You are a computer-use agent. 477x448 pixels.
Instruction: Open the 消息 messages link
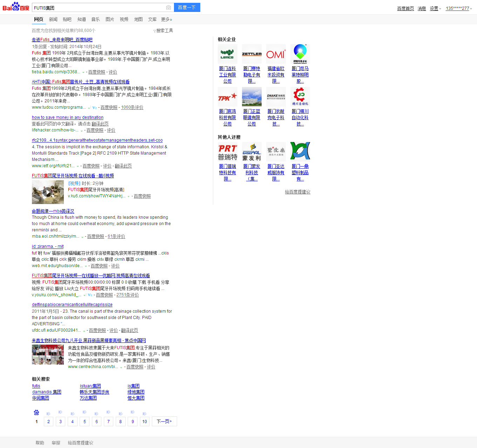click(x=422, y=8)
